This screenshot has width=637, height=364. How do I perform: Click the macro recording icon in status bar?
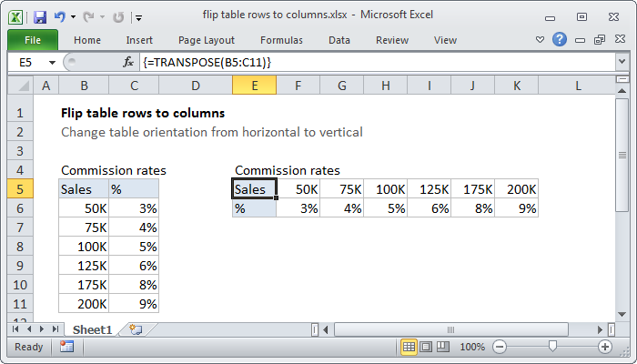(66, 347)
